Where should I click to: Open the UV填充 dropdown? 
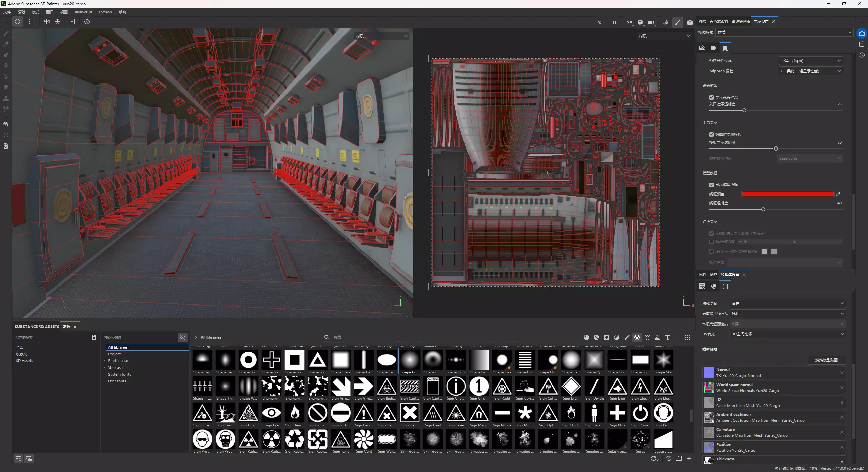coord(787,334)
